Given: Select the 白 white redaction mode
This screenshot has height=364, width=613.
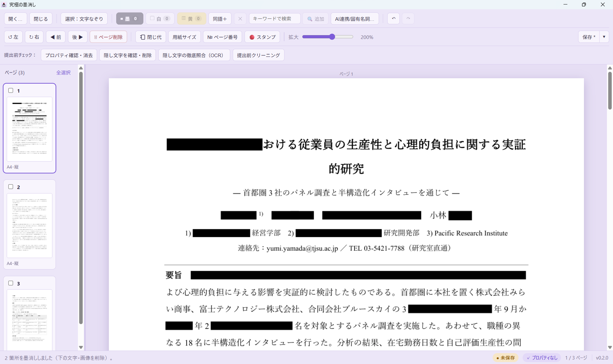Looking at the screenshot, I should (x=160, y=19).
